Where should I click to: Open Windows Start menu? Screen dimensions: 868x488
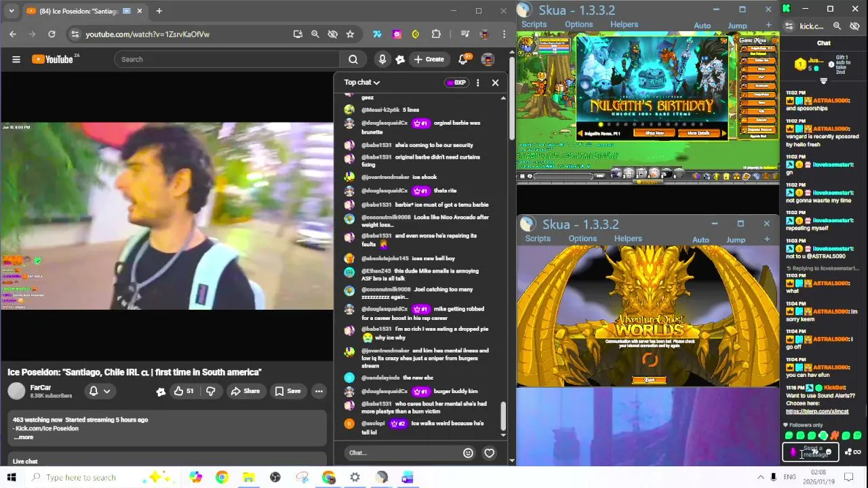pyautogui.click(x=12, y=477)
